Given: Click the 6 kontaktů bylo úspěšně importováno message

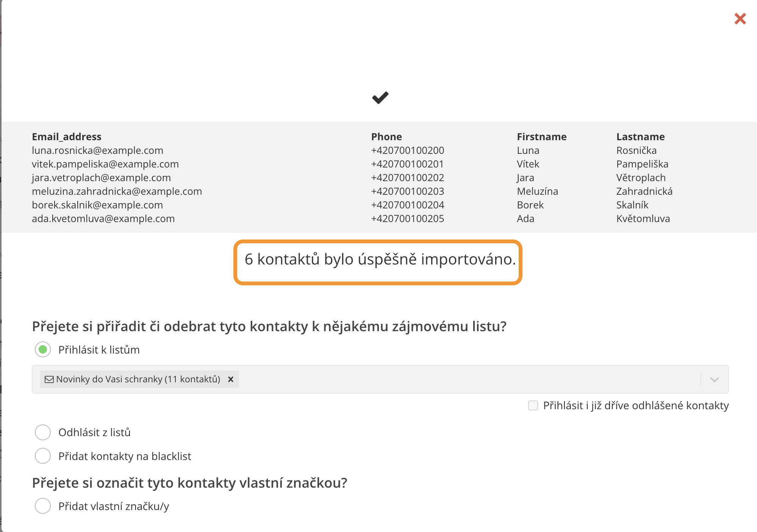Looking at the screenshot, I should pyautogui.click(x=380, y=260).
